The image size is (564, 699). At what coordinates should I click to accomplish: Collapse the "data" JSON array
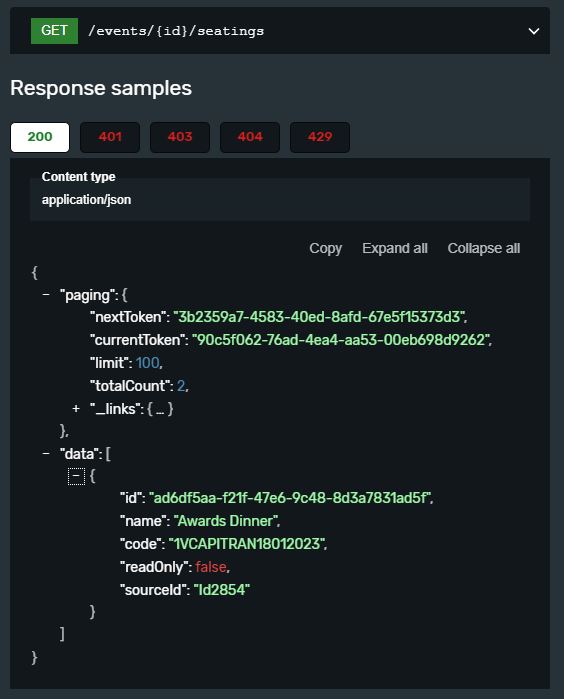click(x=46, y=453)
